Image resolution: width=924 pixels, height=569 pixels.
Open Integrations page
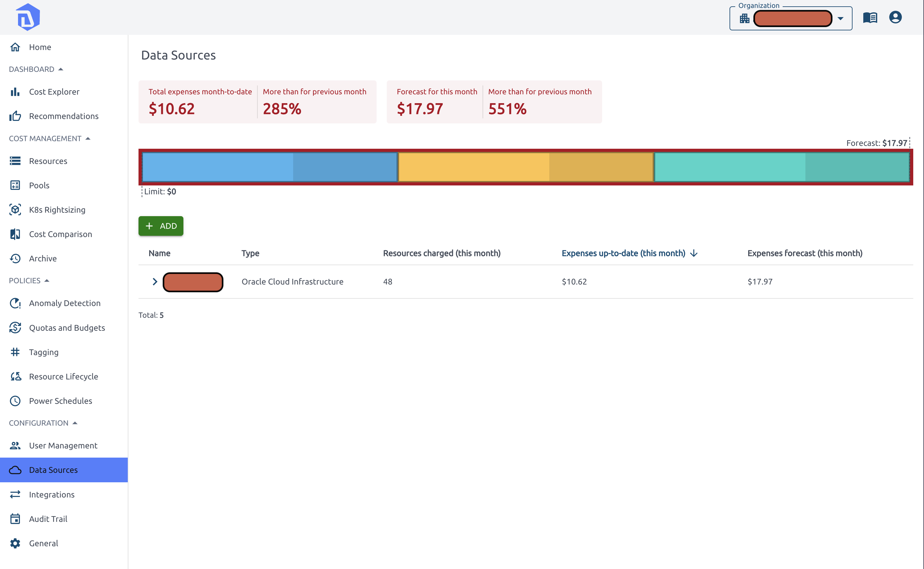[x=64, y=495]
